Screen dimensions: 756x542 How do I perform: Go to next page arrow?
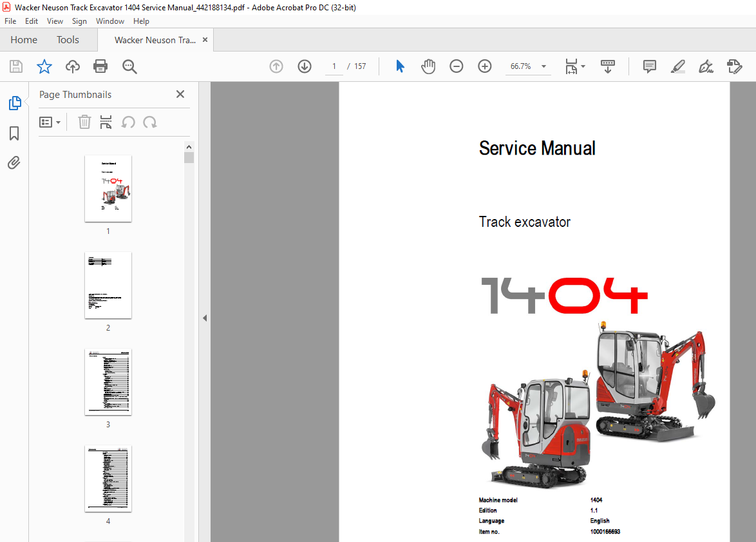tap(304, 66)
